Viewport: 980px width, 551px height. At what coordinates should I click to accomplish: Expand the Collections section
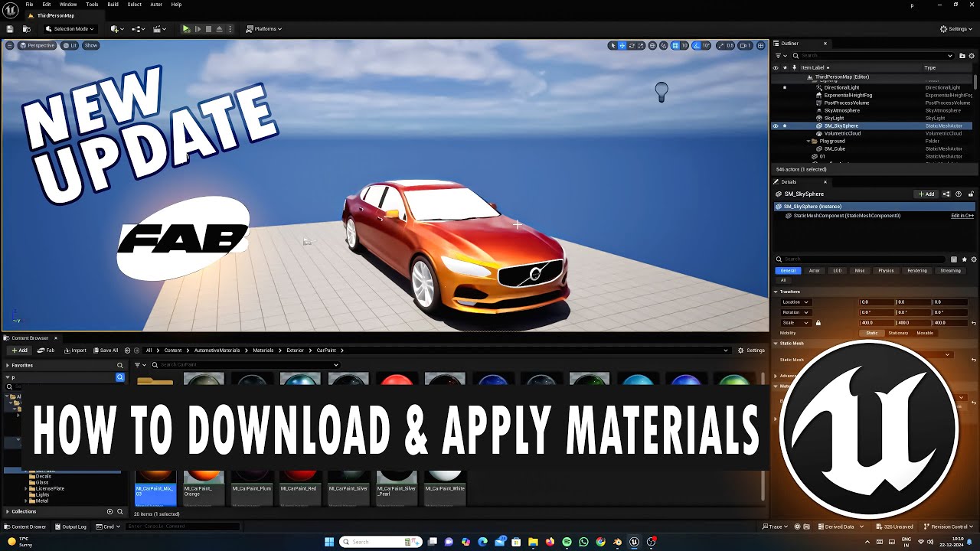(7, 511)
